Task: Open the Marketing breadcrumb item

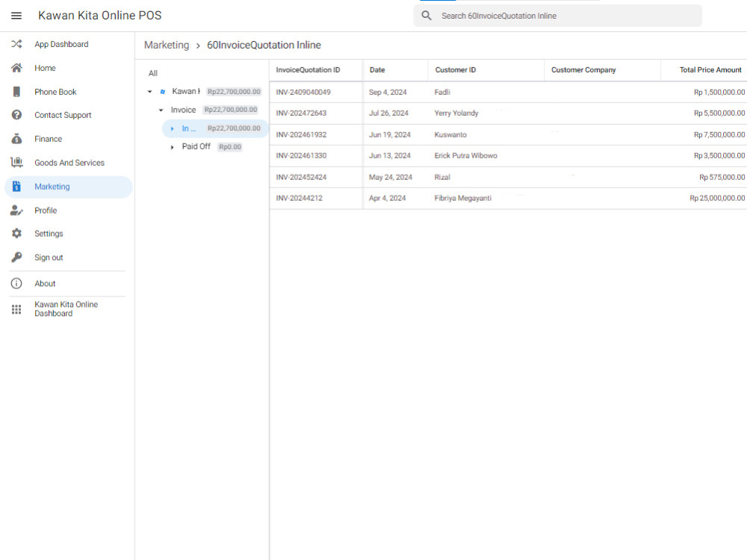Action: coord(167,45)
